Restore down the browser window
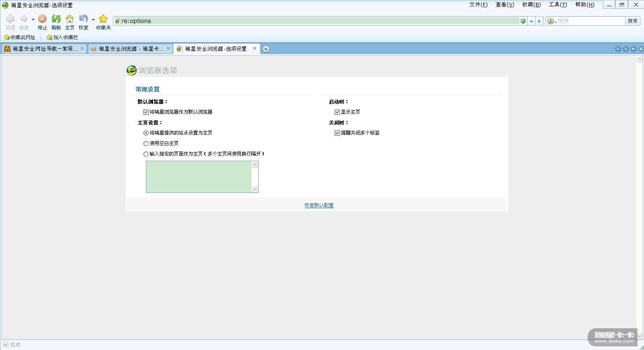 tap(622, 5)
